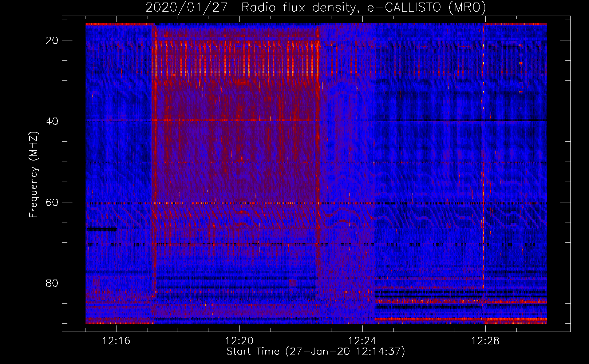Click the 'Frequency (MHZ)' axis label

pos(33,175)
